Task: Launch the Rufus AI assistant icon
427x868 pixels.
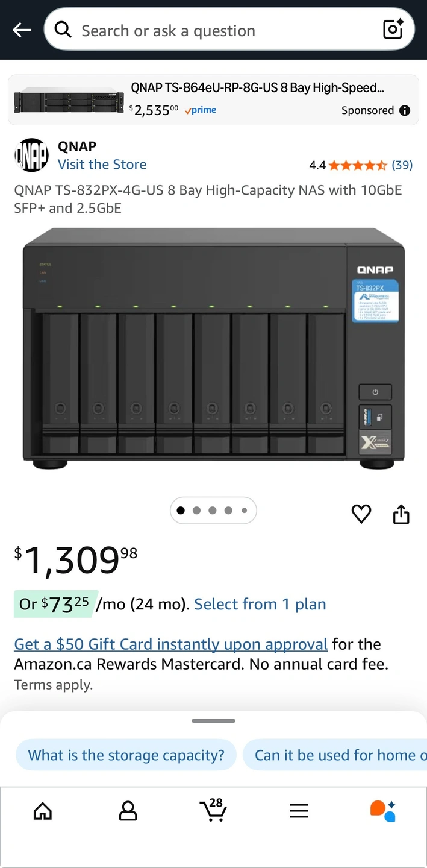Action: (383, 811)
